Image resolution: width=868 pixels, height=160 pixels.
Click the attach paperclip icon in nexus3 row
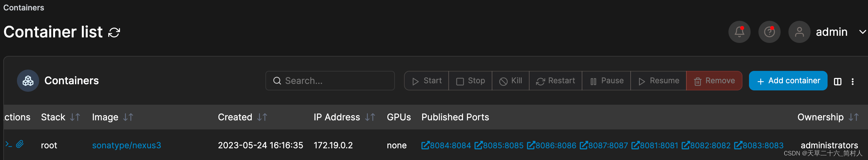click(x=20, y=144)
